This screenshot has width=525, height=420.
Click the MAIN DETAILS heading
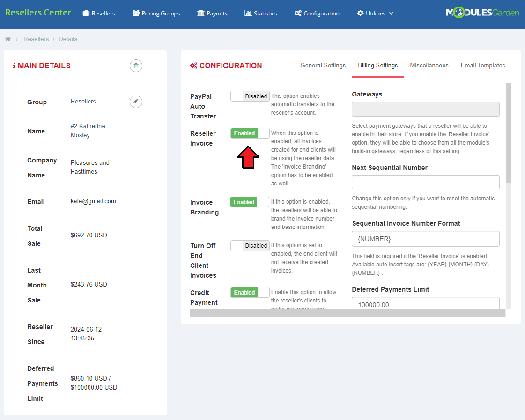click(42, 66)
